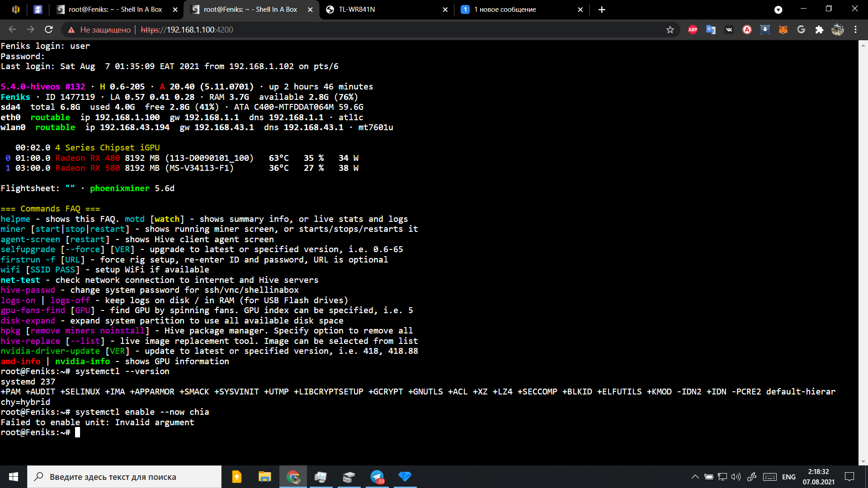Viewport: 868px width, 488px height.
Task: Close the TL-WR841N tab
Action: [445, 9]
